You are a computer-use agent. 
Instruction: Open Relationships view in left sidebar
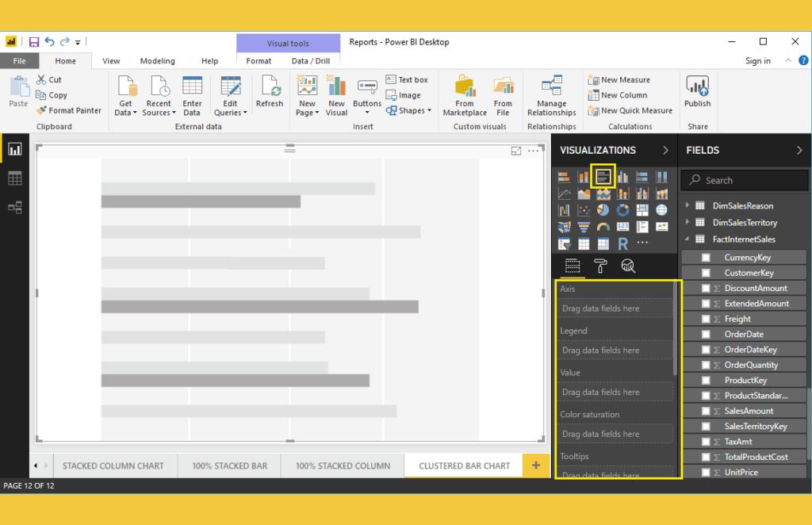click(14, 208)
